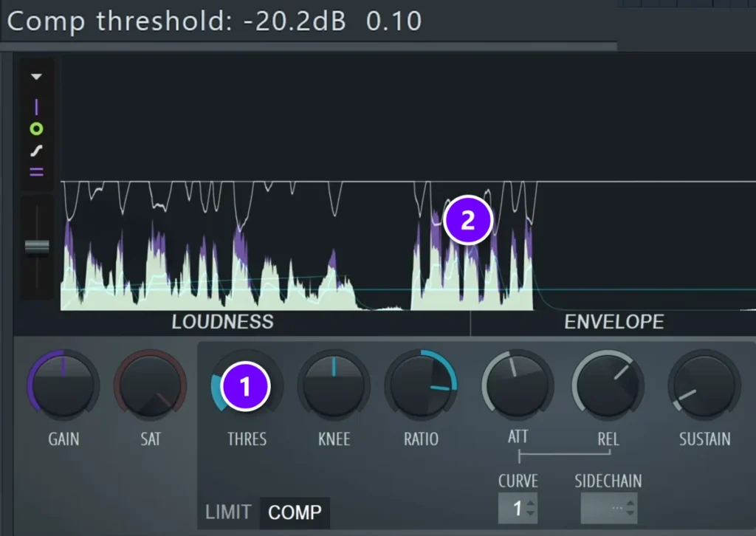Click the KNEE knob

(334, 384)
